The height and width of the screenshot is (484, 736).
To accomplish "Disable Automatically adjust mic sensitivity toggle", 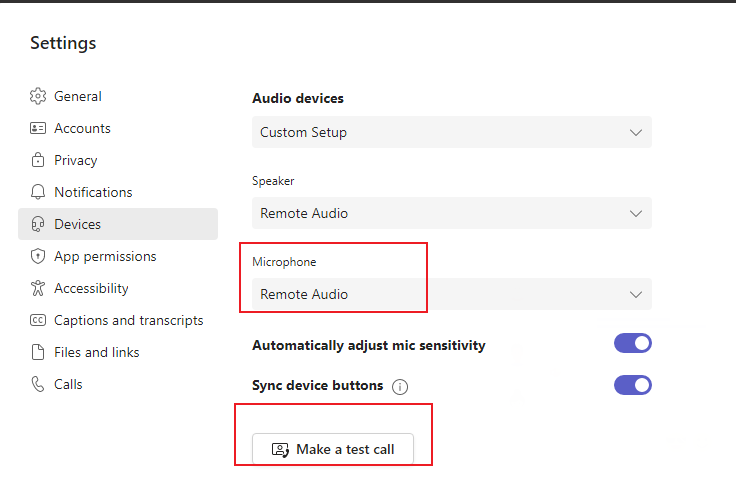I will (x=632, y=344).
